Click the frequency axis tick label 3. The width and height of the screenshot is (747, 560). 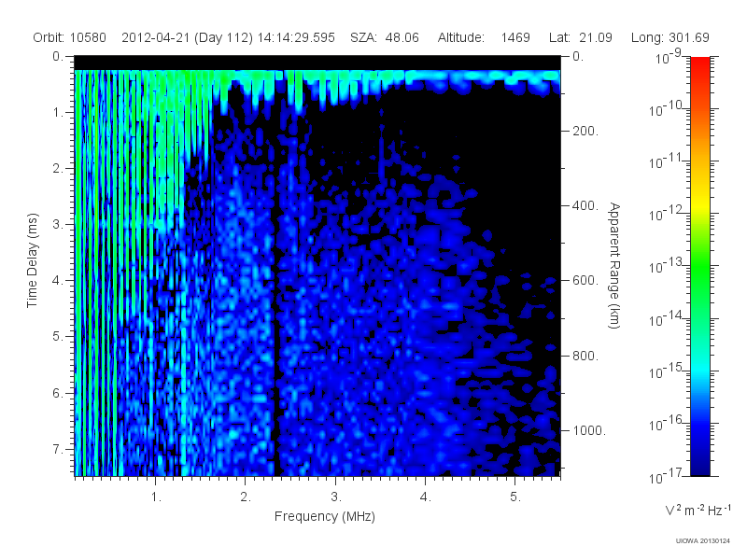(x=336, y=497)
